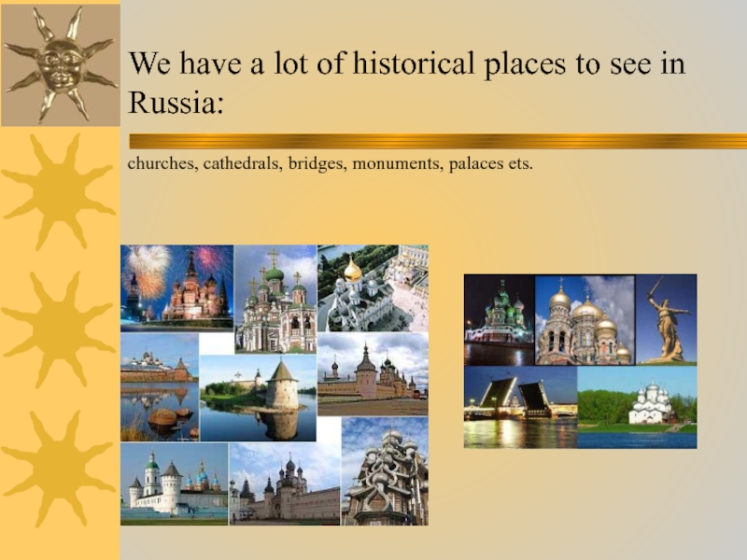The image size is (747, 560).
Task: Select the white church on green riverbank photo
Action: (637, 407)
